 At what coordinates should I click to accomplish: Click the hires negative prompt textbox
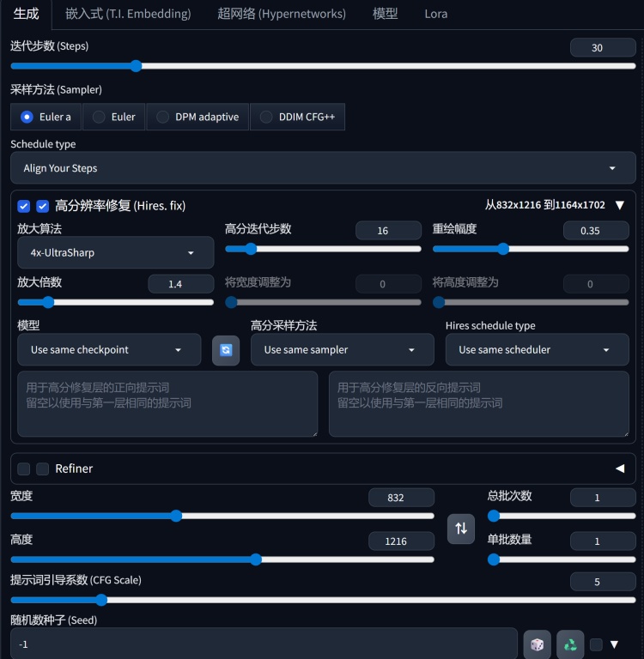[478, 404]
